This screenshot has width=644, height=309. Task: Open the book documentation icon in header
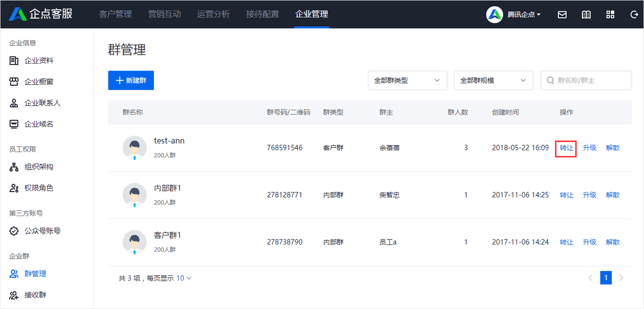586,15
